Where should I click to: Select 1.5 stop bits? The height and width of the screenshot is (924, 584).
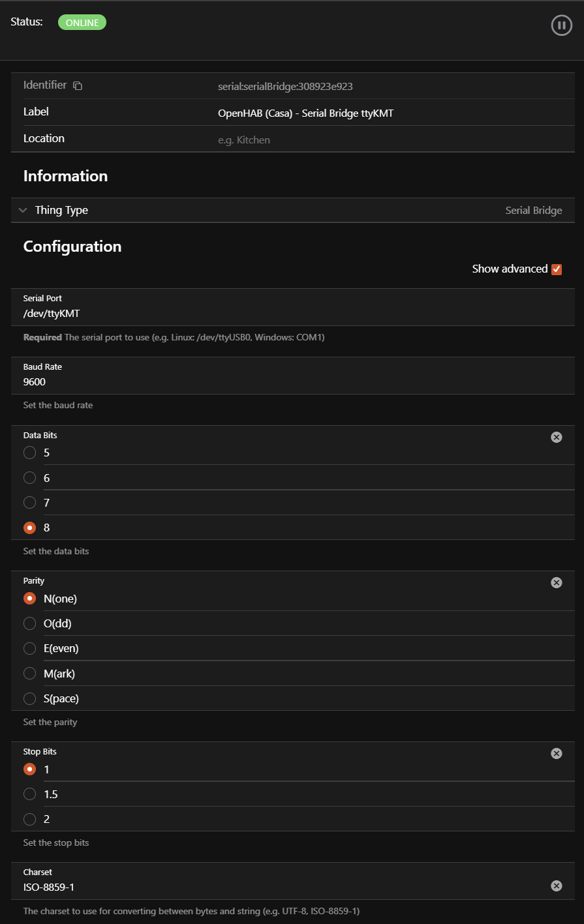[30, 794]
